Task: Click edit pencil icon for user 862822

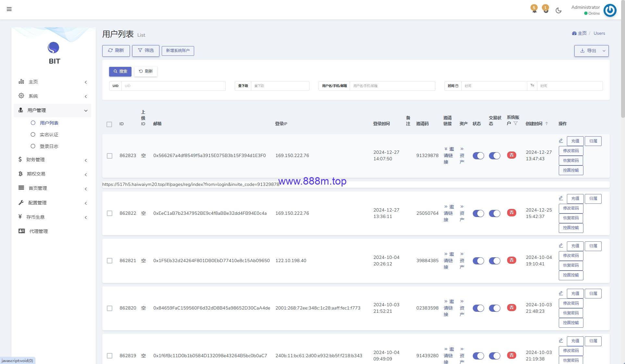Action: [x=561, y=198]
